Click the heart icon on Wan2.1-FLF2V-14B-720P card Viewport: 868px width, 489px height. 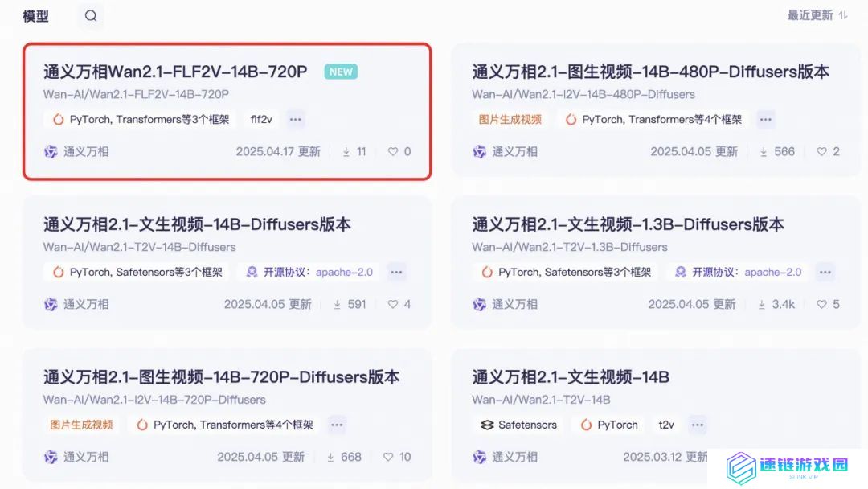click(392, 151)
